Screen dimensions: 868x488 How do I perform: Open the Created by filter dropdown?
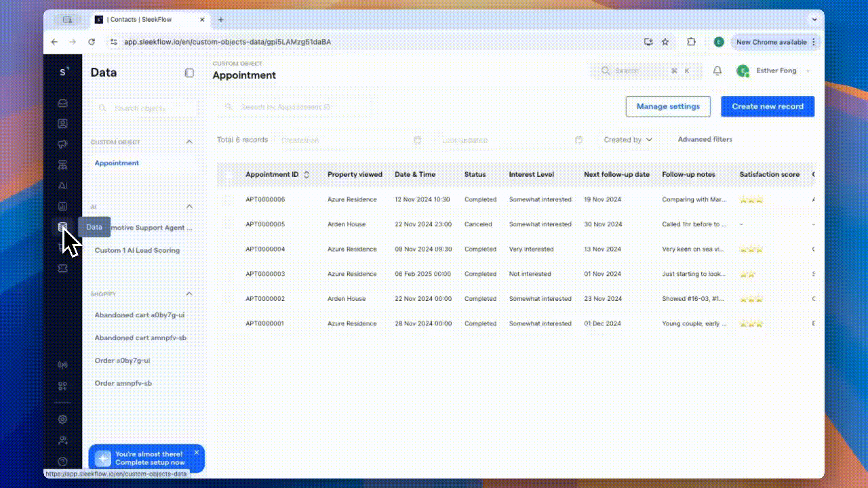pos(626,140)
